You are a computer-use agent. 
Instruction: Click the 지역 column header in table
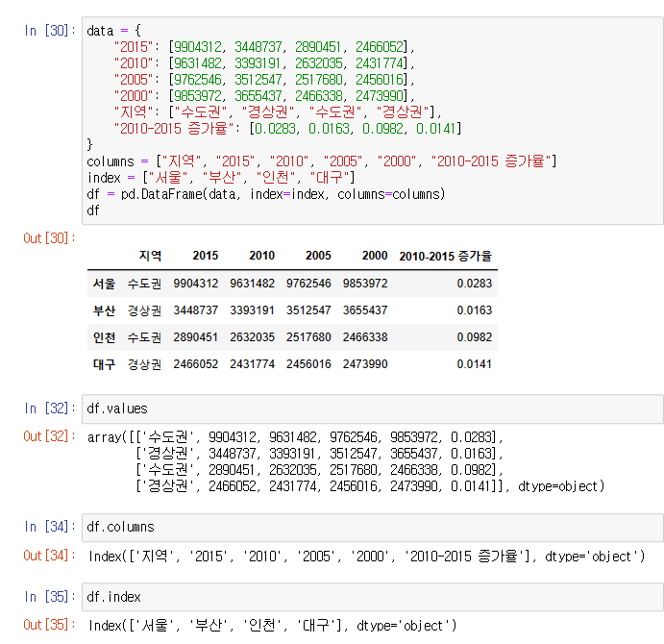(x=150, y=256)
